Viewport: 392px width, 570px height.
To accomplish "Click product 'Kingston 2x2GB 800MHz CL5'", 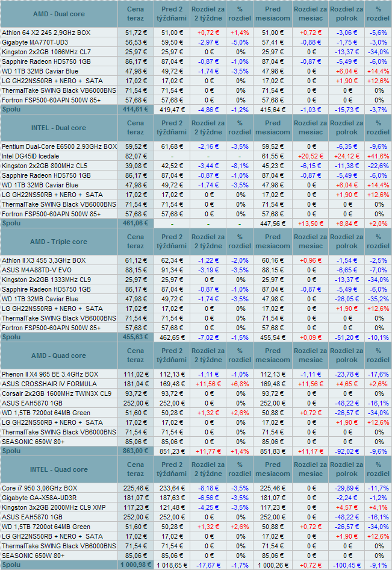I will coord(45,166).
